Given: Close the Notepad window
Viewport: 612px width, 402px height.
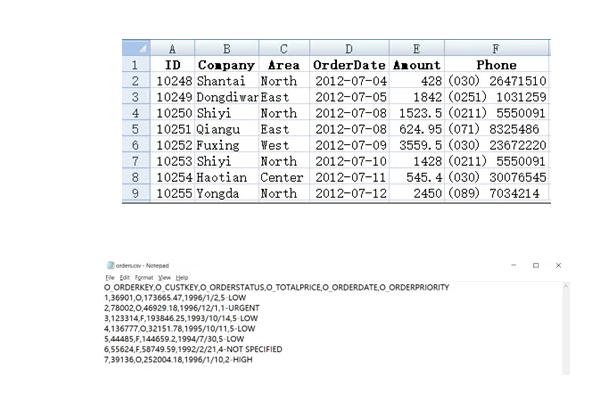Looking at the screenshot, I should click(559, 265).
